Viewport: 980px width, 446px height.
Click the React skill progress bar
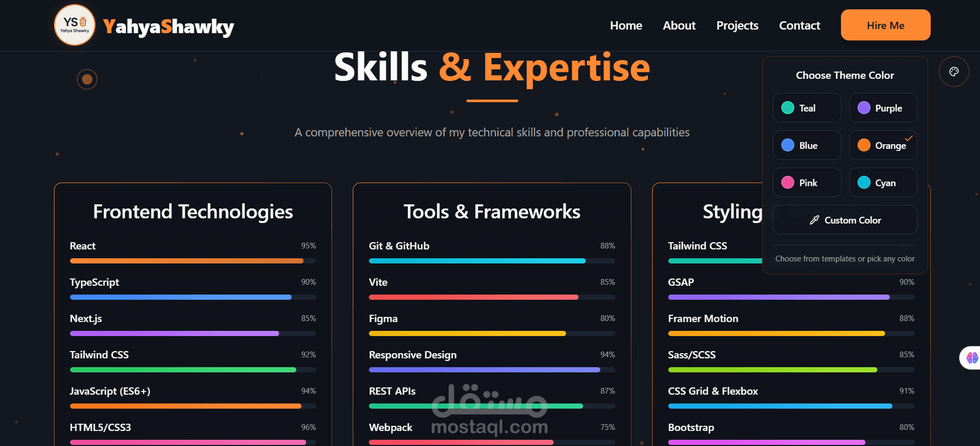click(x=193, y=261)
